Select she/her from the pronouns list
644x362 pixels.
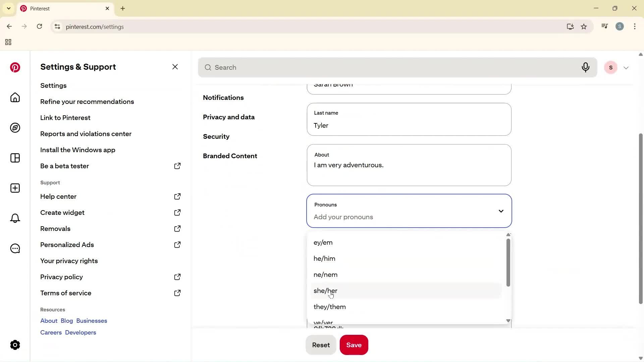325,291
